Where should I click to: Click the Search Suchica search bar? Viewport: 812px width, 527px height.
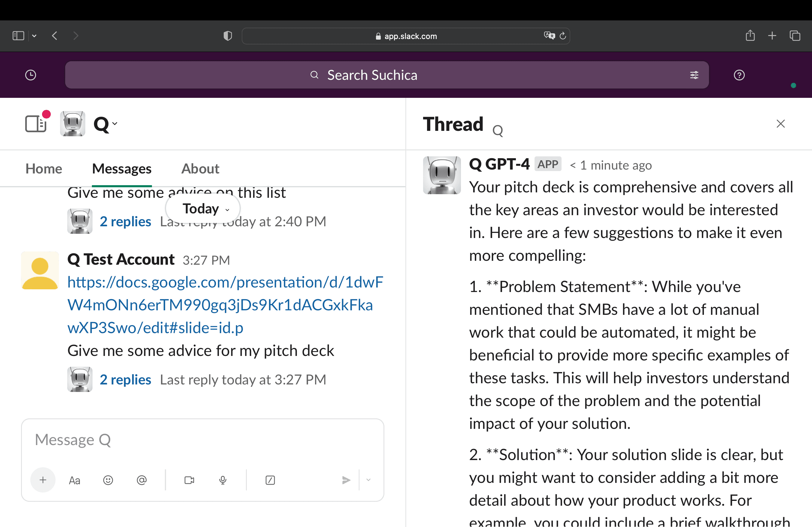point(372,75)
